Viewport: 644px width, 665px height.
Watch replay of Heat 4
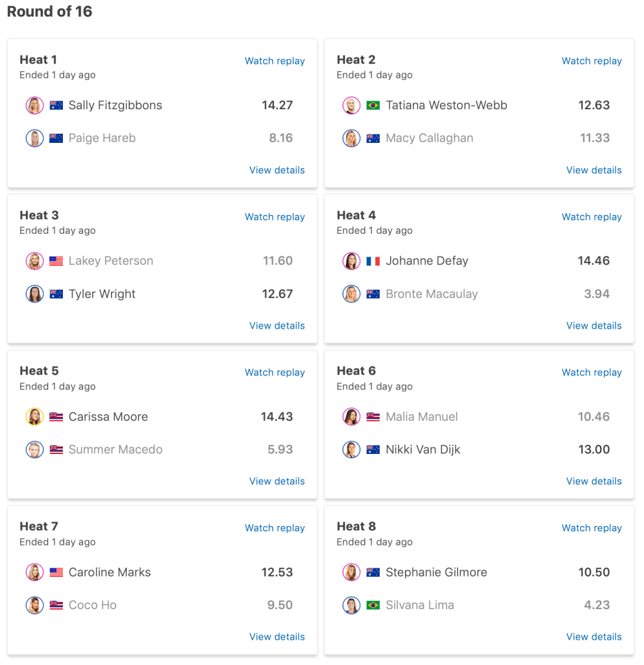(x=591, y=217)
